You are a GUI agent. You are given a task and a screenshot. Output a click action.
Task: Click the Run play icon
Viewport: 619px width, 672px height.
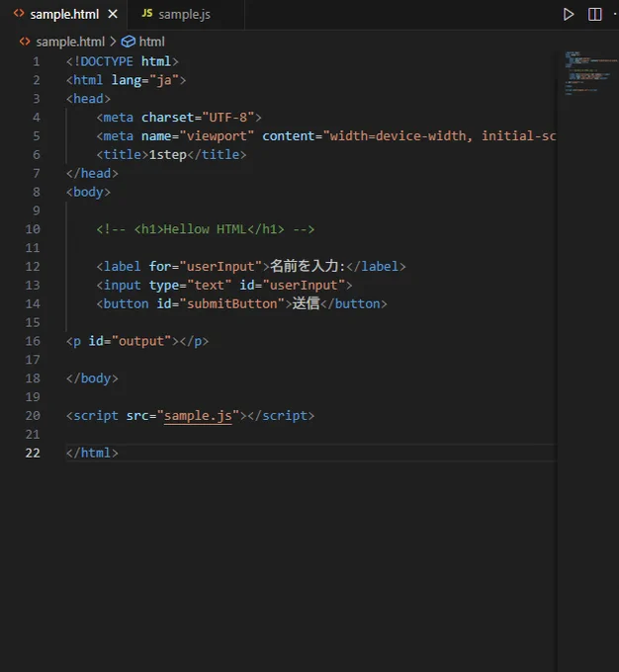pyautogui.click(x=569, y=15)
